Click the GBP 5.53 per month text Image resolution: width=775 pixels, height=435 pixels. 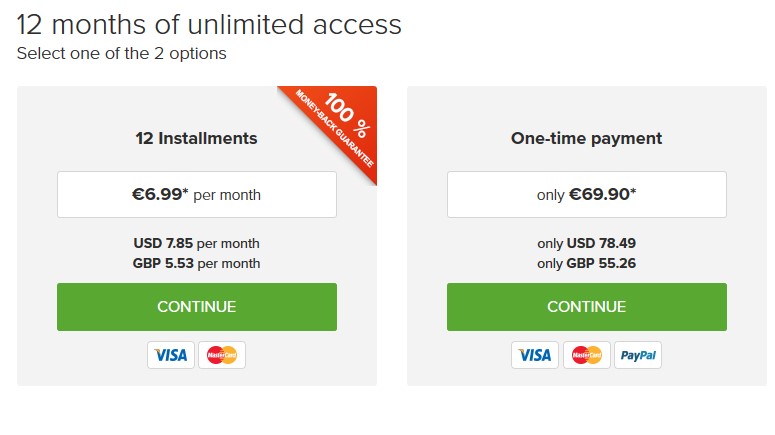coord(197,263)
